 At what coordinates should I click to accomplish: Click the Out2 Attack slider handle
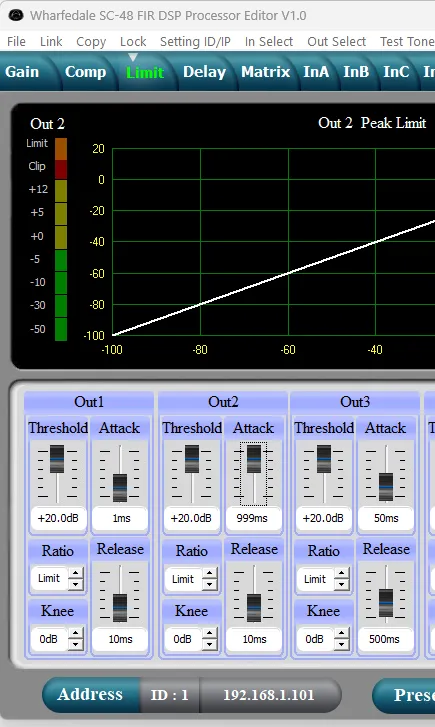[x=254, y=459]
